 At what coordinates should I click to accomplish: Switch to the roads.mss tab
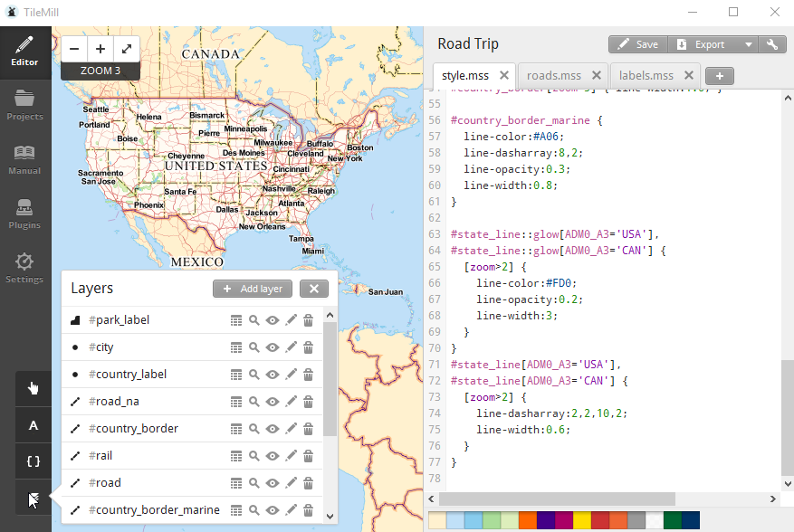click(554, 75)
